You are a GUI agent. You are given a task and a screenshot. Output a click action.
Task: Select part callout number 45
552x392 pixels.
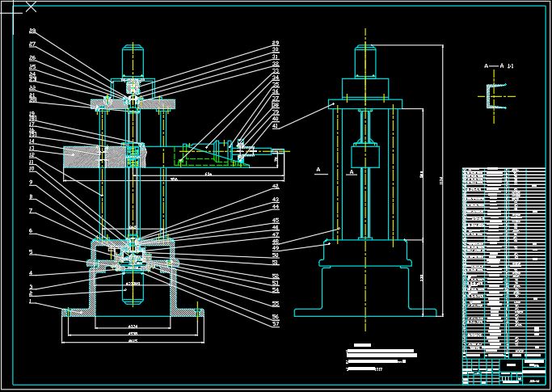pos(276,221)
